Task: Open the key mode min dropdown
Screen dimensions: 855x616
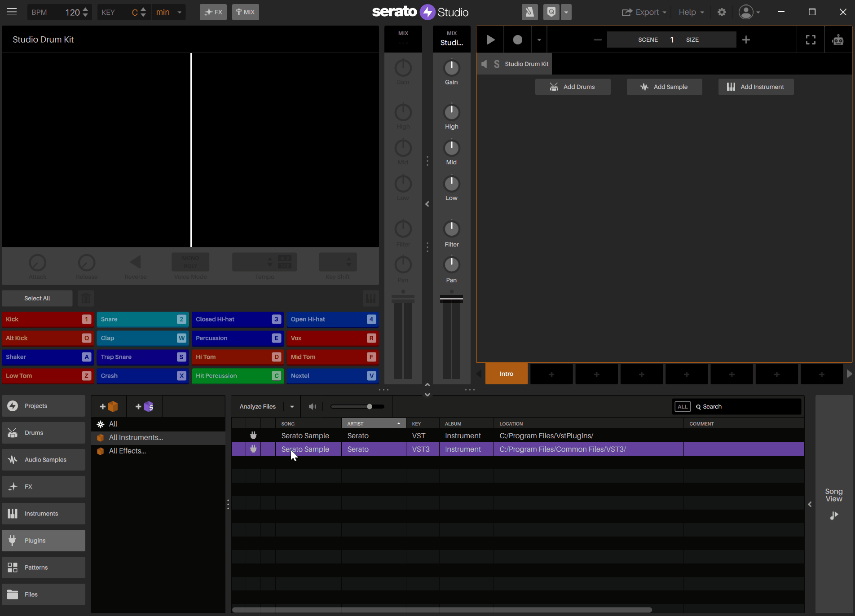Action: (x=169, y=12)
